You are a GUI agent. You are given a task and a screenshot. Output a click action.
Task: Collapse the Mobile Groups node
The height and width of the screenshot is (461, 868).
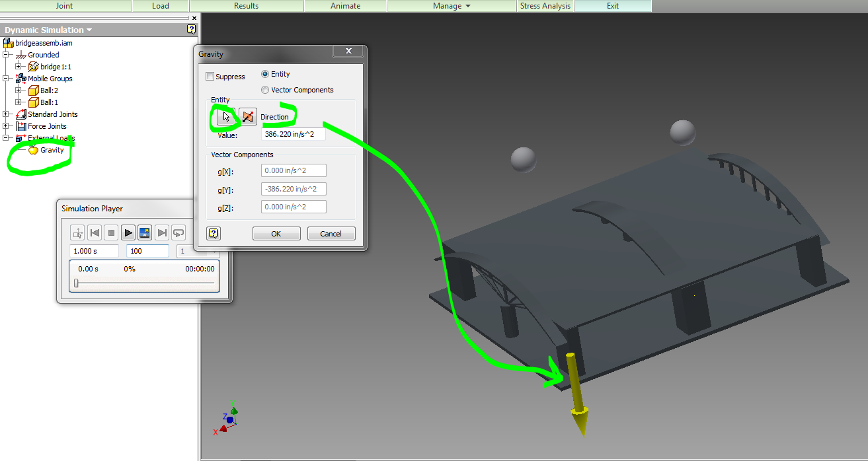[x=6, y=79]
